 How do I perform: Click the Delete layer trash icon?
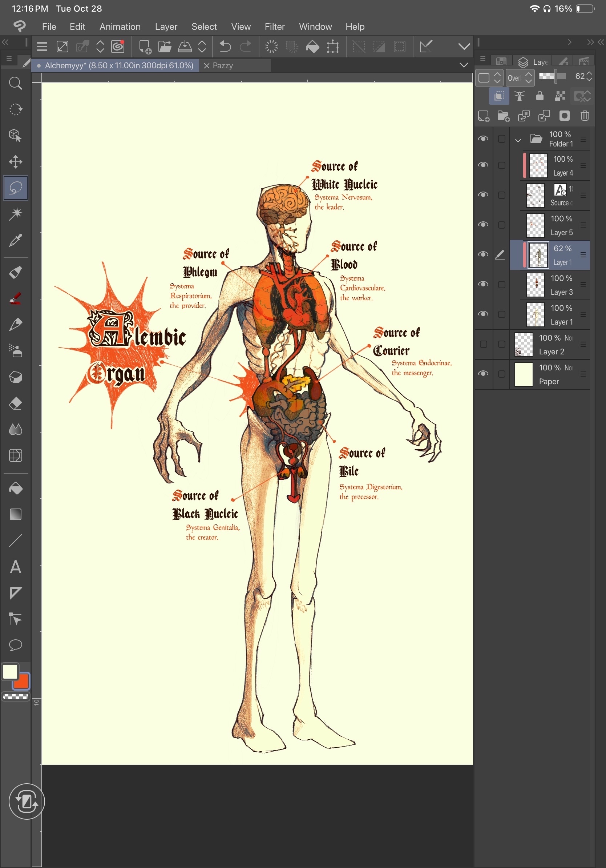click(x=585, y=116)
